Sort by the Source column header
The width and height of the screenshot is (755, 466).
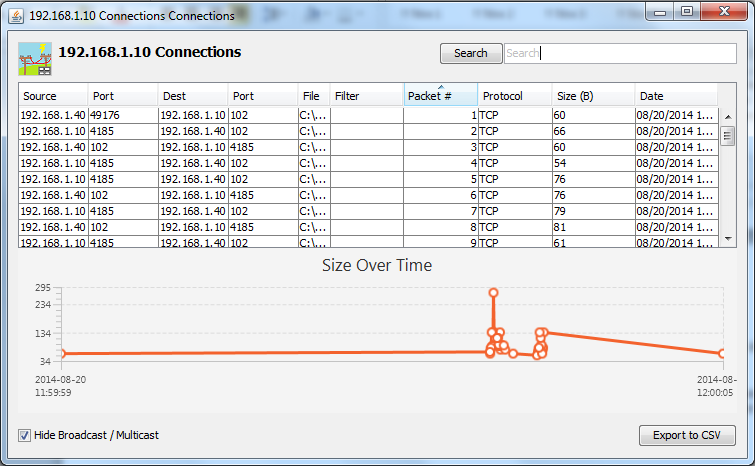click(53, 96)
